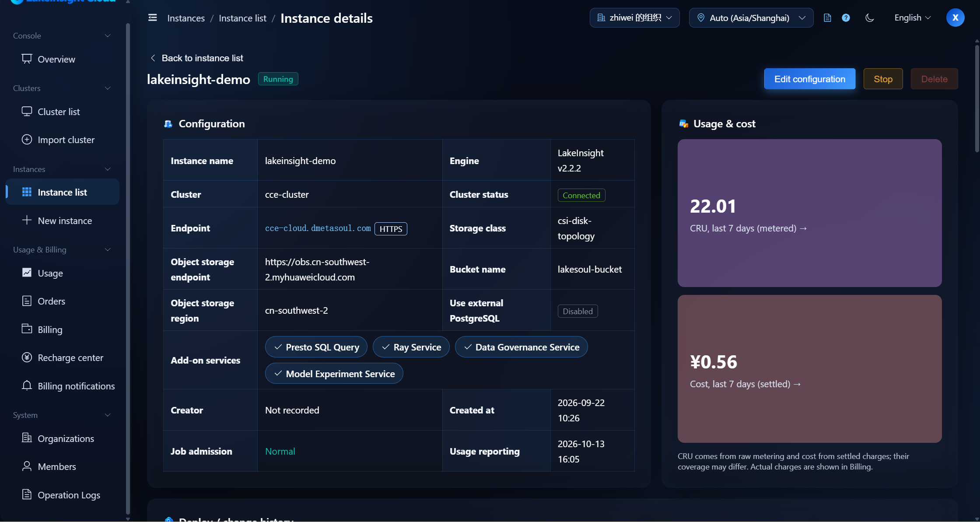Open the English language dropdown

912,18
